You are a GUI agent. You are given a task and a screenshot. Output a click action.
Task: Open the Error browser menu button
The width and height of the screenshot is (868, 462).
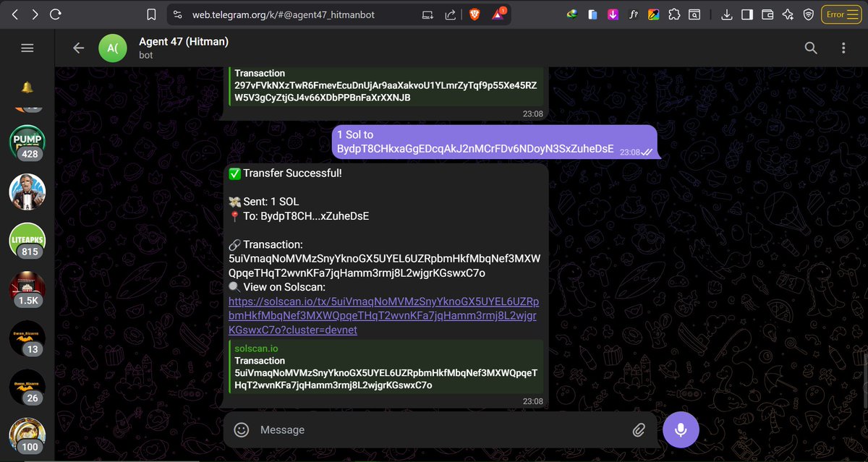pos(841,14)
